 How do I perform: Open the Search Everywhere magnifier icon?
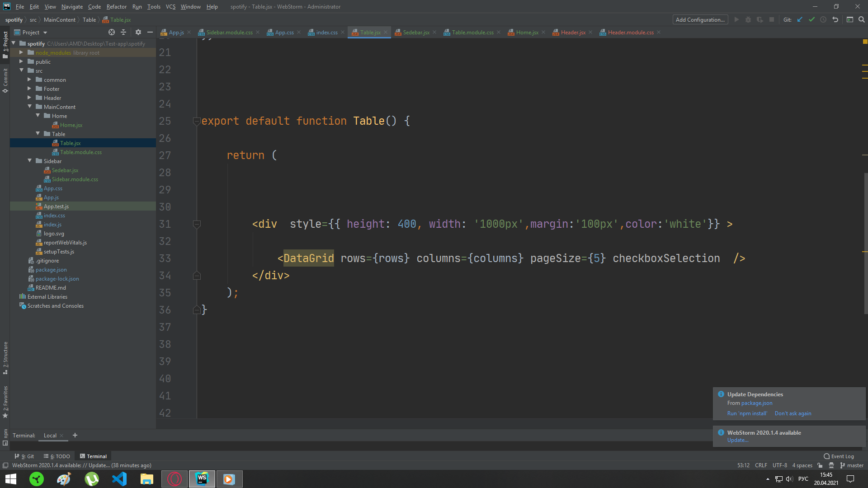pyautogui.click(x=862, y=19)
